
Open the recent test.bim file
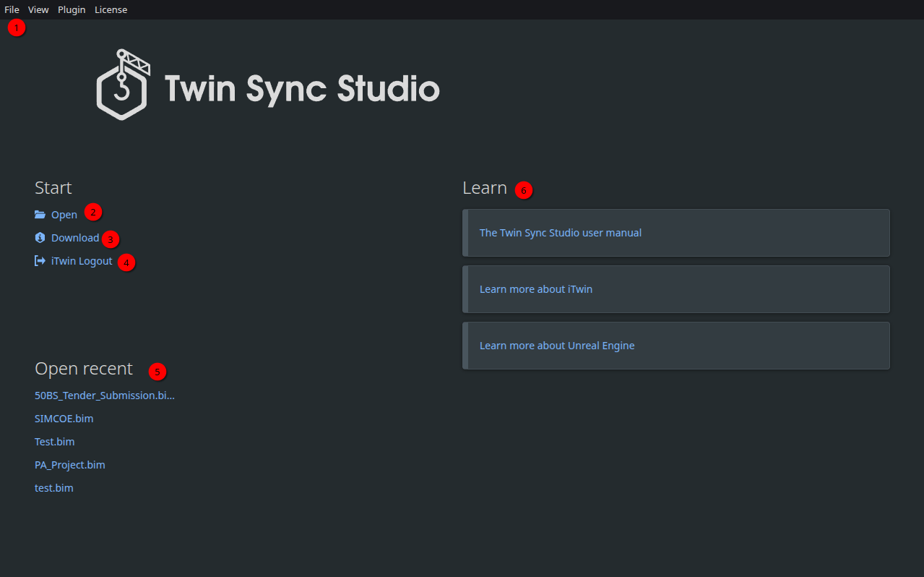click(x=53, y=487)
